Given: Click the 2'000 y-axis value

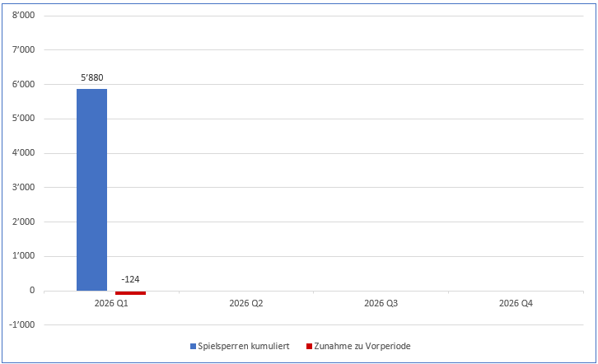Looking at the screenshot, I should pos(23,222).
